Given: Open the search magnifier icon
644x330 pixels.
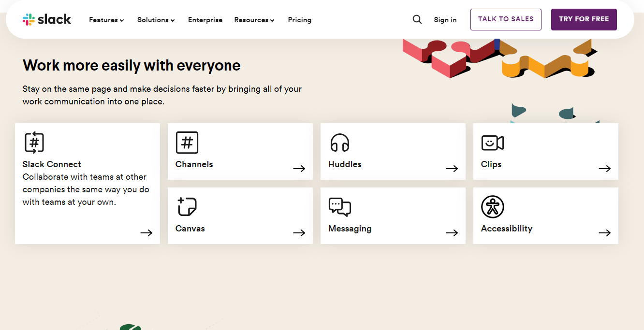Looking at the screenshot, I should [x=417, y=19].
